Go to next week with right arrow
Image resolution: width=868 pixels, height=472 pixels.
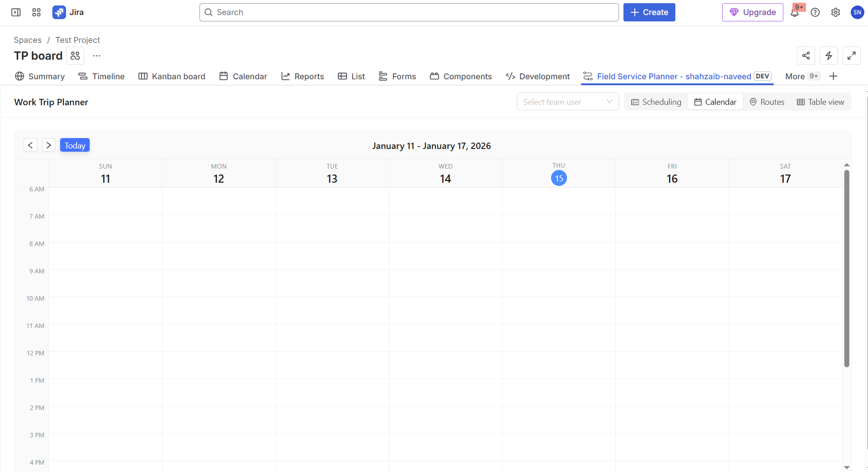49,145
